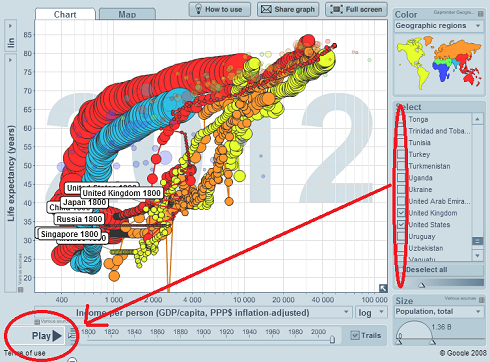
Task: Click the How to use button
Action: tap(219, 9)
